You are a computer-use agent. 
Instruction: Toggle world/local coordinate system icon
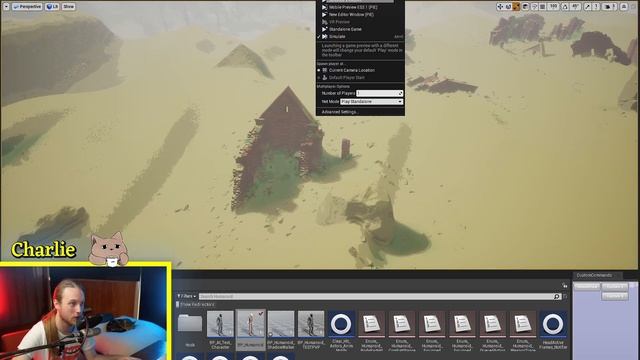525,7
